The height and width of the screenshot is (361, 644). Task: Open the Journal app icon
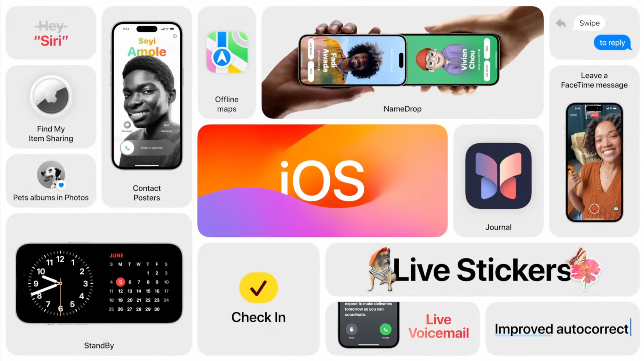(499, 177)
